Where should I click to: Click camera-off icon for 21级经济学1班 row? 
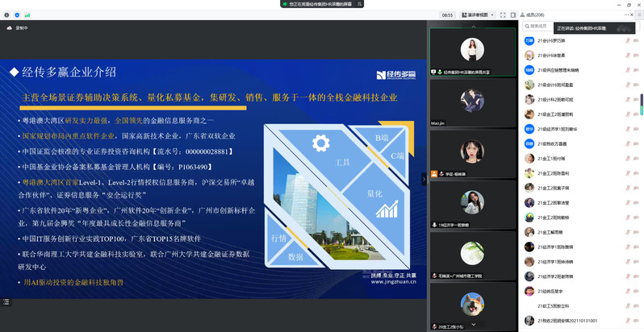coord(636,129)
